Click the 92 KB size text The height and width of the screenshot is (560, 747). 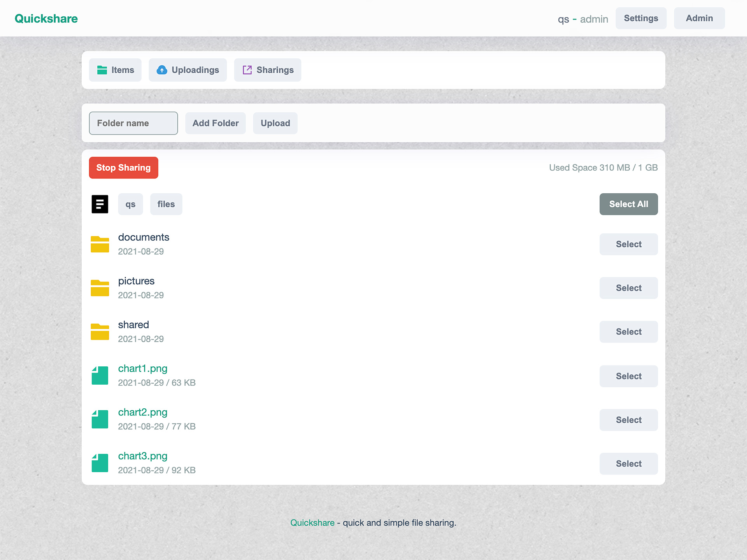click(184, 470)
